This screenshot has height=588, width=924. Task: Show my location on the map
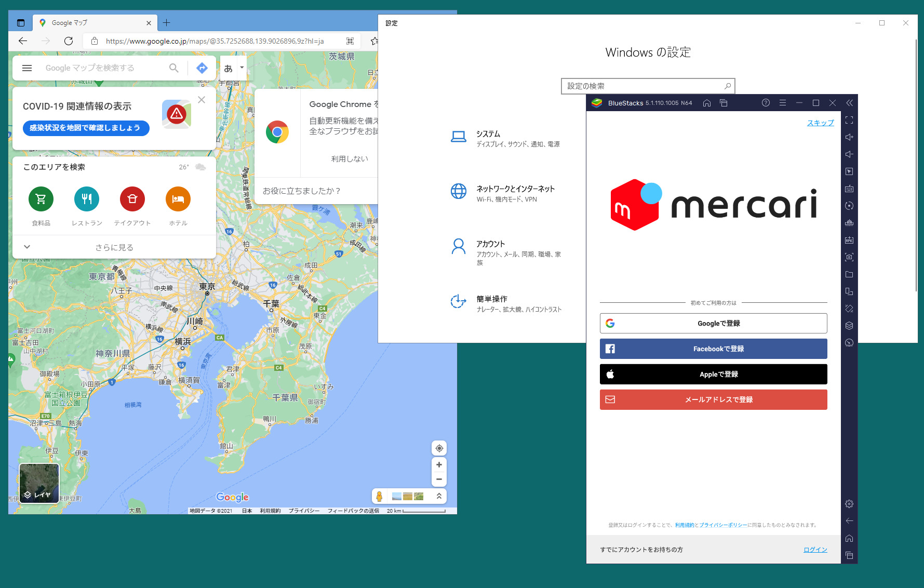click(439, 448)
